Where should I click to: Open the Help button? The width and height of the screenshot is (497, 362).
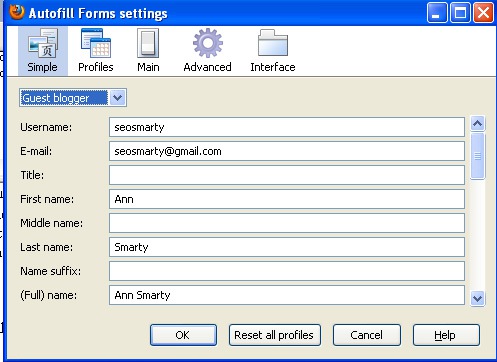coord(446,335)
